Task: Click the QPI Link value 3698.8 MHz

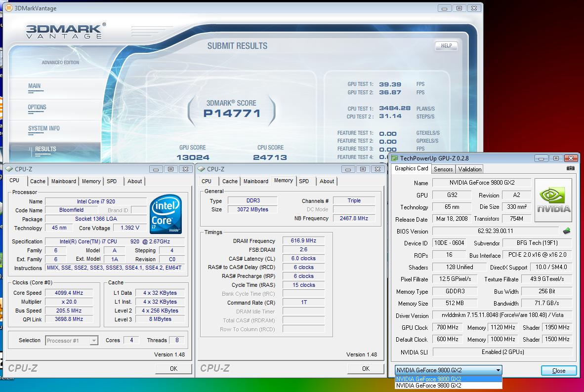Action: click(x=69, y=319)
